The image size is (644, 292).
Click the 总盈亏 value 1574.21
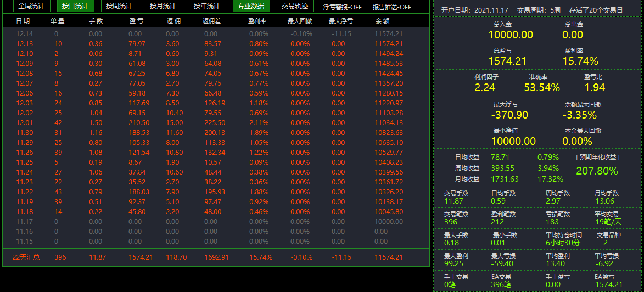pos(507,61)
